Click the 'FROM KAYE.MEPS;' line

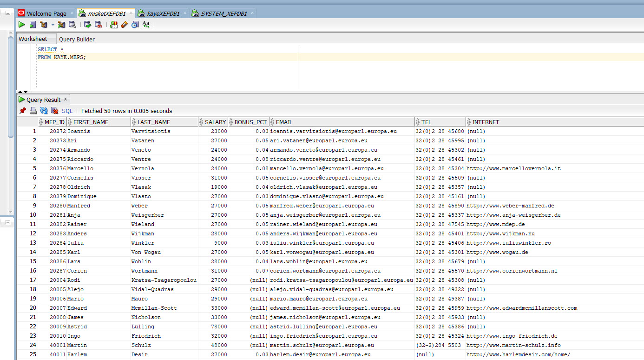point(62,57)
